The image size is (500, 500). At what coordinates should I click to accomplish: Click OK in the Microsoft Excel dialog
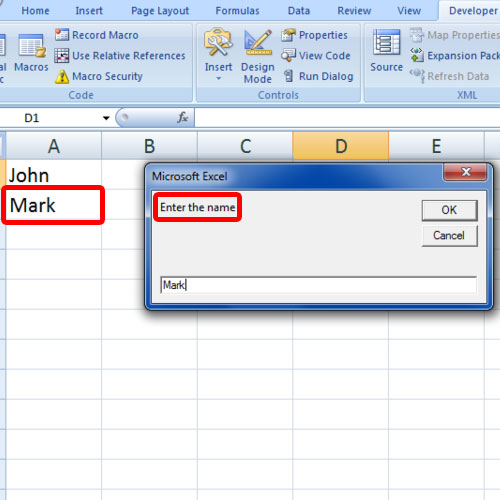449,210
